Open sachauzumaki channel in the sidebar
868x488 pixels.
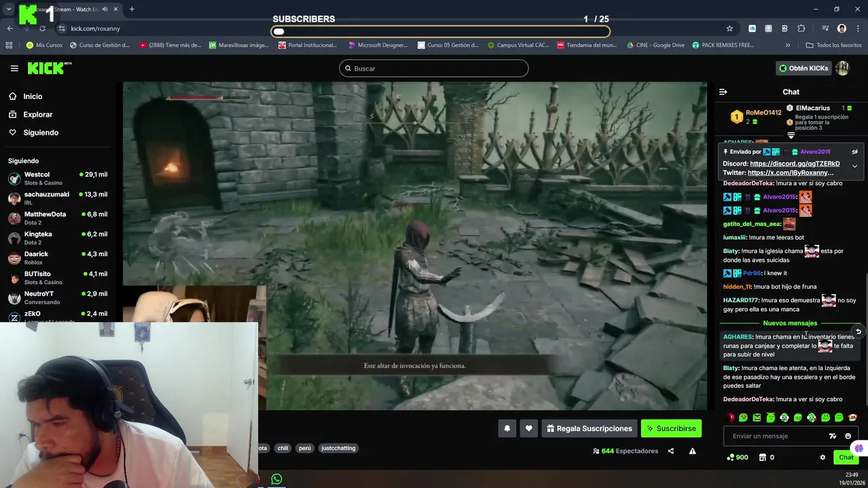coord(58,198)
